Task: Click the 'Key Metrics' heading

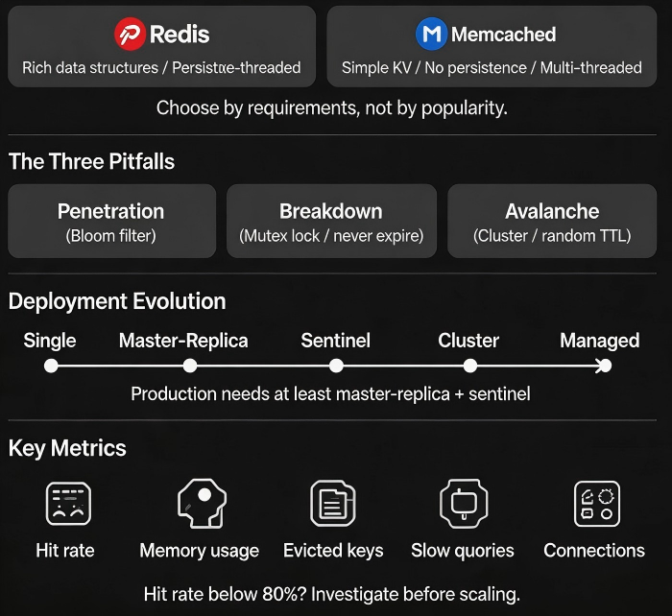Action: coord(67,448)
